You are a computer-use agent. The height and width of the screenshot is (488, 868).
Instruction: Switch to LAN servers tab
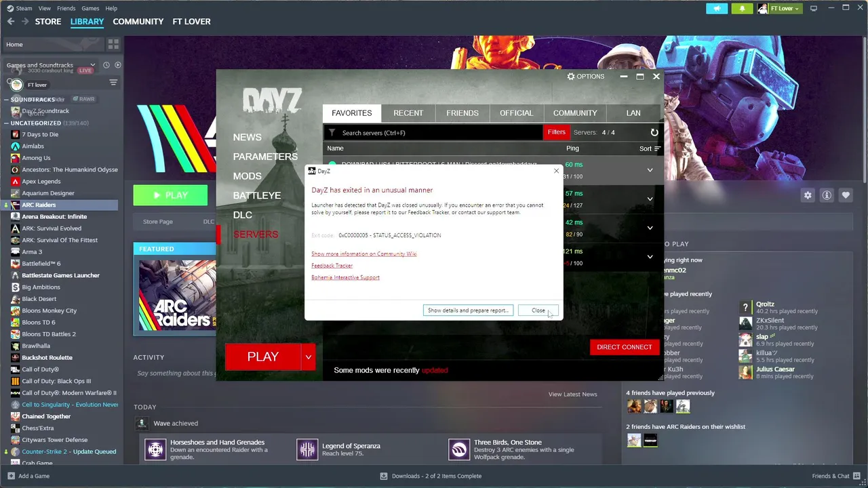[633, 113]
